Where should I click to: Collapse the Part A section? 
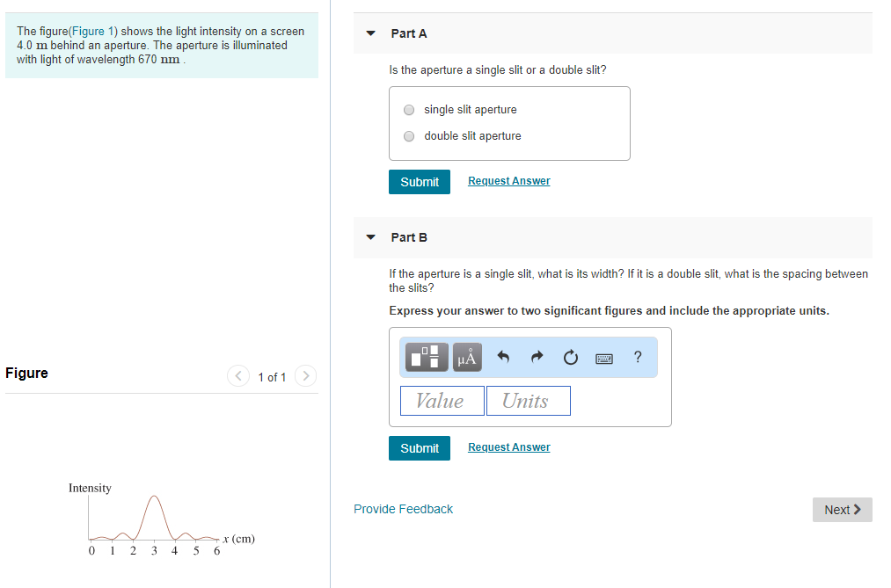(369, 33)
